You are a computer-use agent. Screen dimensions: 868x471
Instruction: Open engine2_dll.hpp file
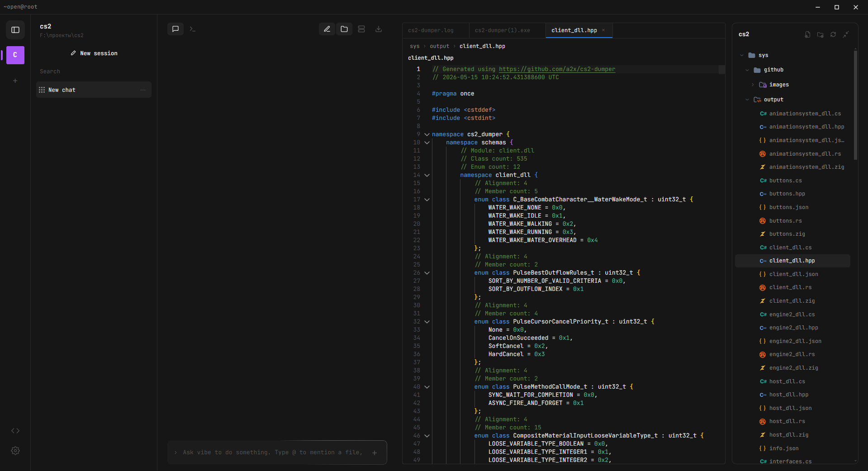[793, 328]
